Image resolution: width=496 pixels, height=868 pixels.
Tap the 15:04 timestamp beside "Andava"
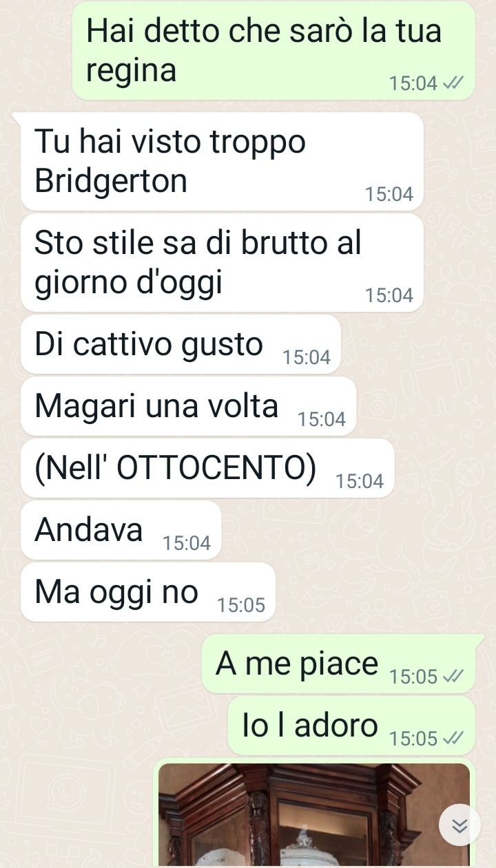click(187, 544)
